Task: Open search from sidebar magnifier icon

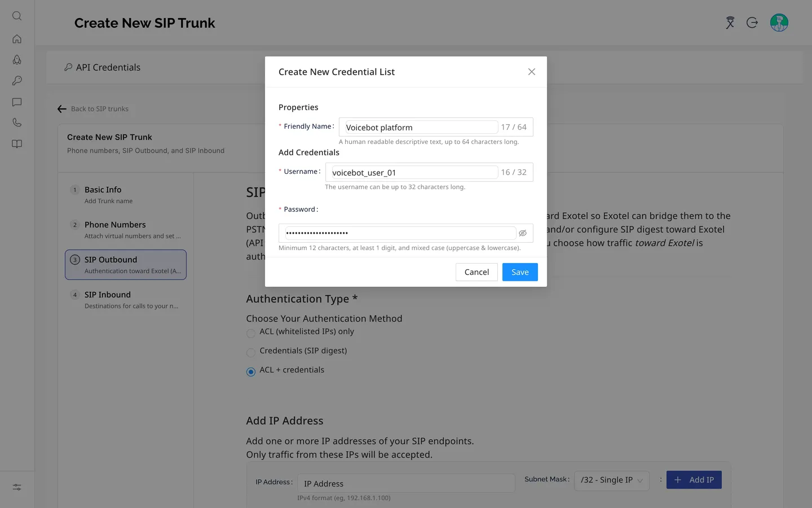Action: click(x=17, y=16)
